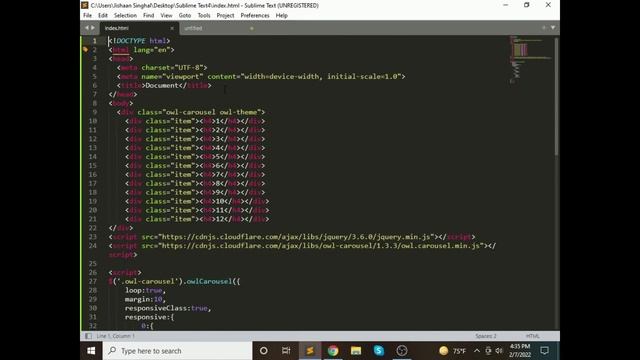Click the loop:true line

[x=145, y=290]
